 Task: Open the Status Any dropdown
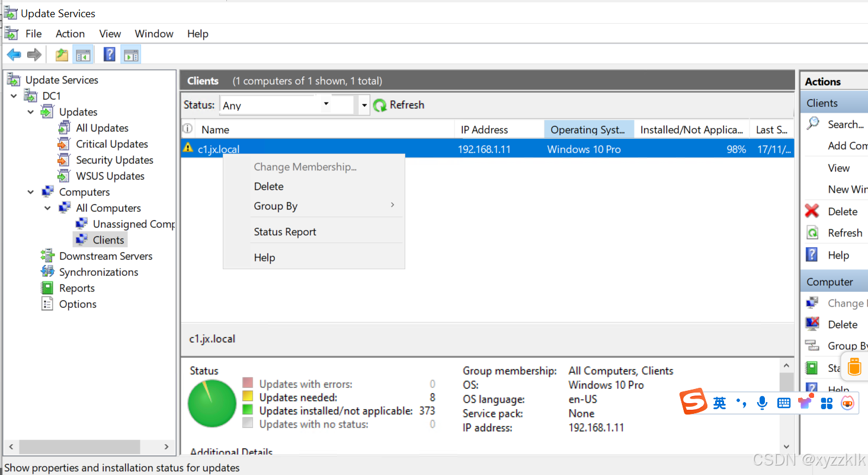pos(326,104)
